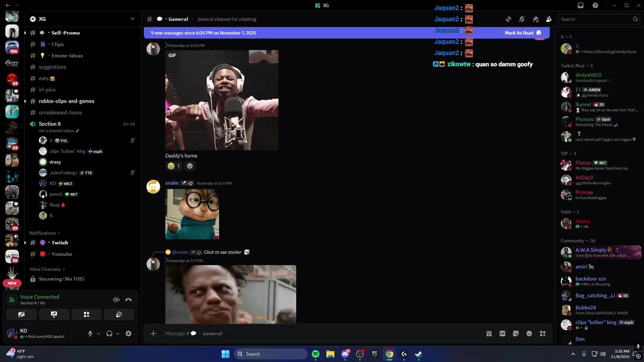Open the voice connection signal icon
Viewport: 644px width, 362px height.
pyautogui.click(x=12, y=300)
